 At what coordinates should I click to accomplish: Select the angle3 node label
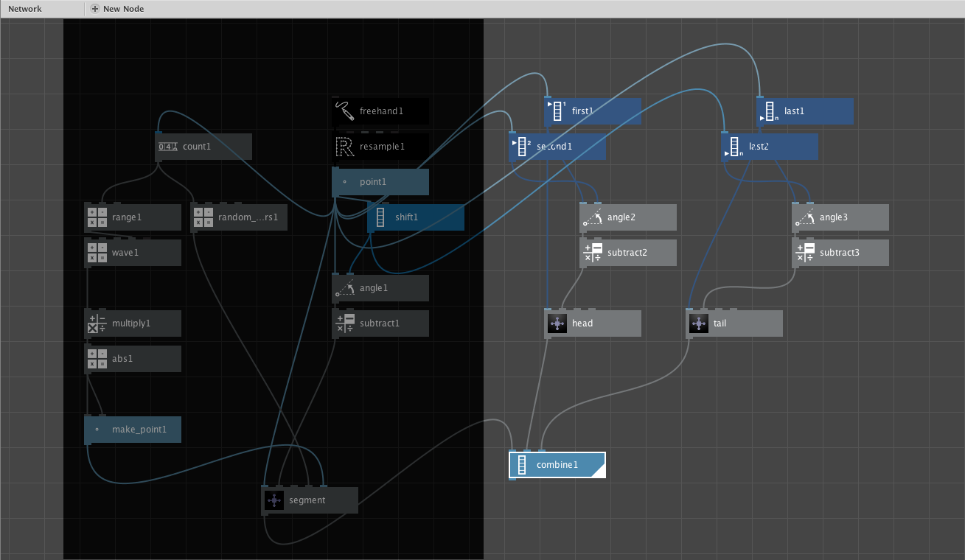click(834, 217)
